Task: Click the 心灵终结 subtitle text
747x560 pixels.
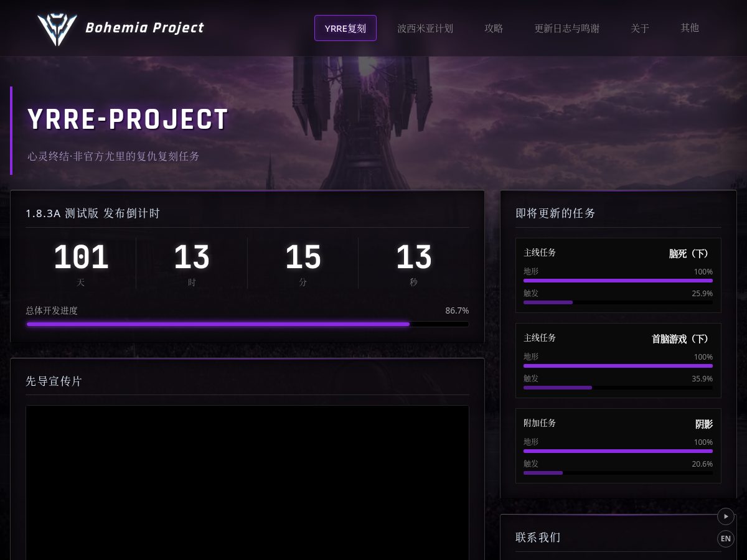Action: coord(113,156)
